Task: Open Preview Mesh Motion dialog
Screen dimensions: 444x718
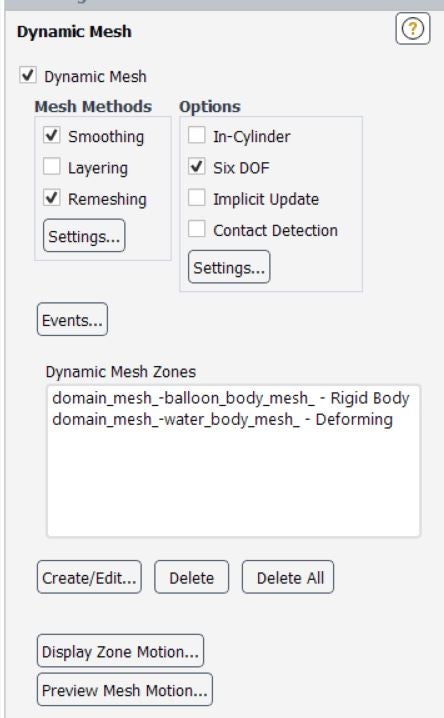Action: [x=125, y=690]
